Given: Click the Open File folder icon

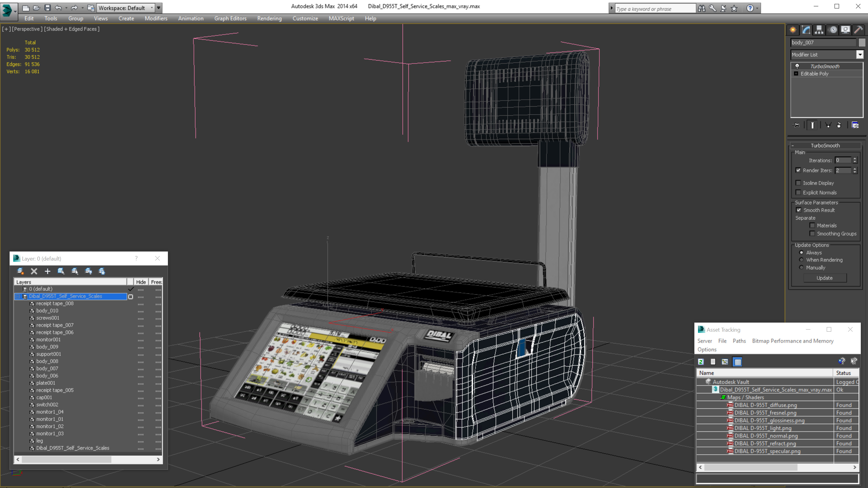Looking at the screenshot, I should point(37,8).
